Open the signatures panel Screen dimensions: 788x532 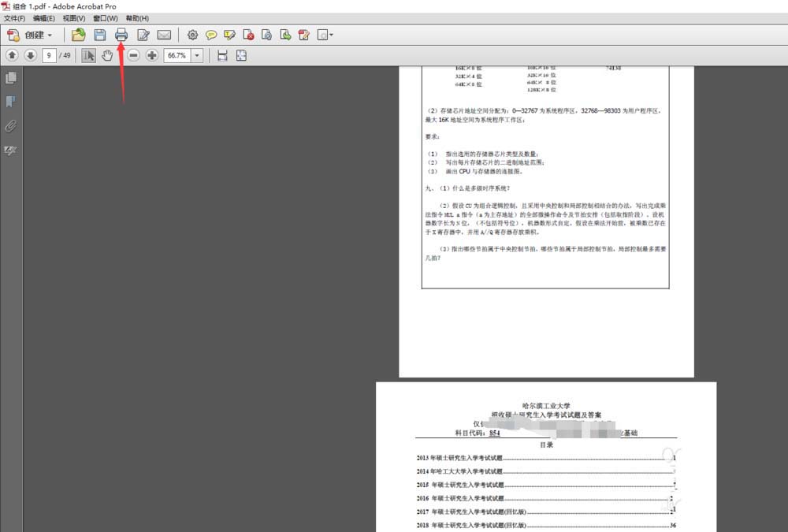[x=10, y=150]
